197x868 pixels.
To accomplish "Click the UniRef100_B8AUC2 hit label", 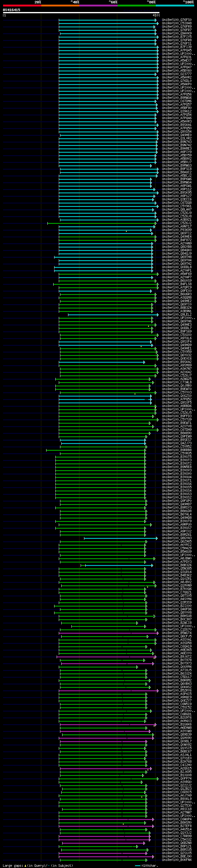I will 177,172.
